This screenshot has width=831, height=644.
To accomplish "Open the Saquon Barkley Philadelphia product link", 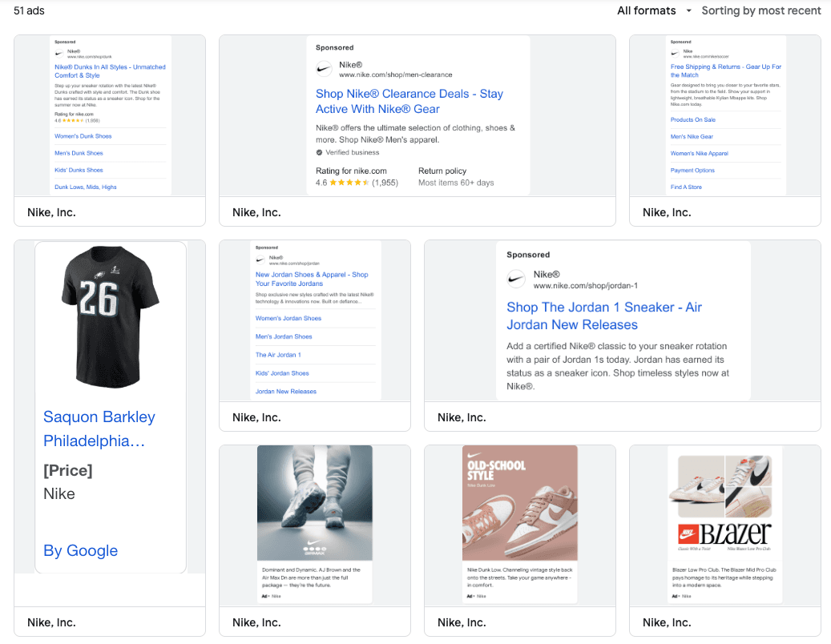I will (x=99, y=429).
